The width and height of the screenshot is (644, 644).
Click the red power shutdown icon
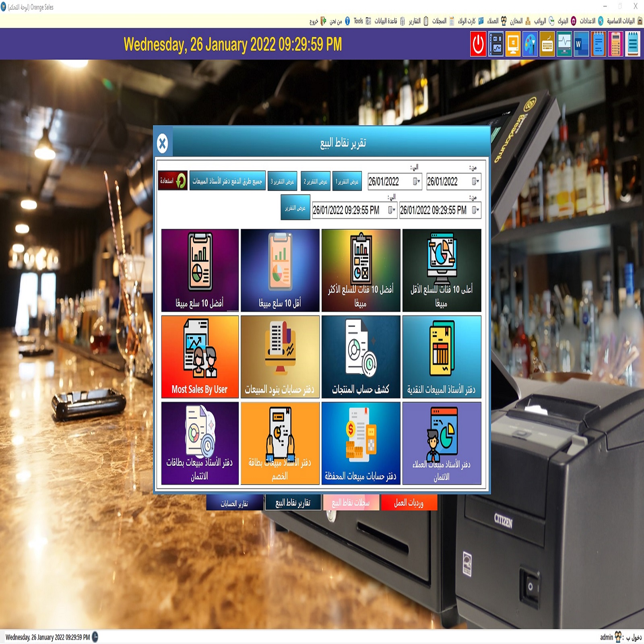pos(478,44)
